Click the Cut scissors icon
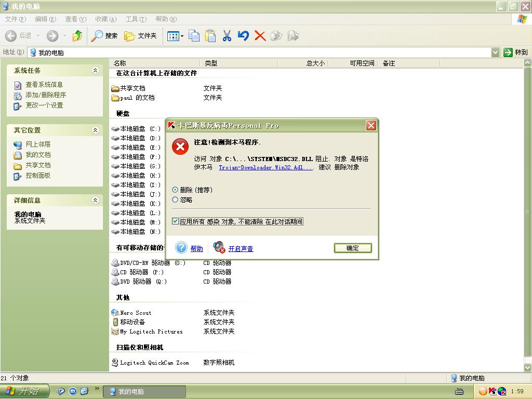 [x=227, y=36]
